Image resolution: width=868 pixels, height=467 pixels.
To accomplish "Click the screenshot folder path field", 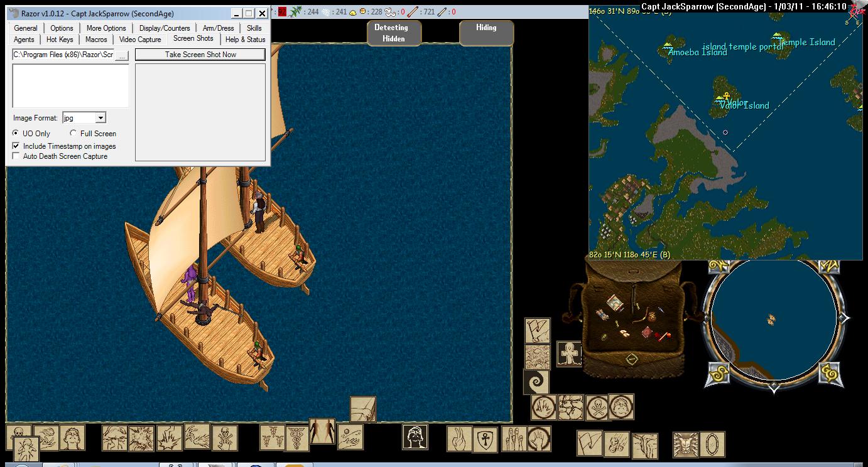I will (x=63, y=55).
